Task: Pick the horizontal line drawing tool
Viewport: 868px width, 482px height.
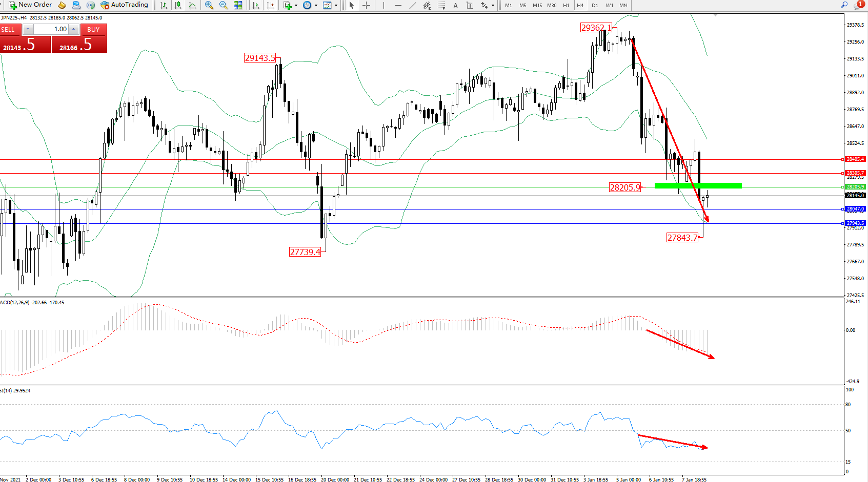Action: coord(398,5)
